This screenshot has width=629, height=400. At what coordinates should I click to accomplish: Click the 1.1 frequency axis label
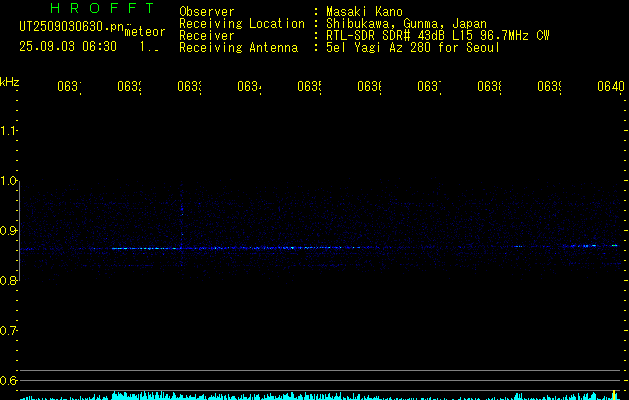tap(8, 130)
